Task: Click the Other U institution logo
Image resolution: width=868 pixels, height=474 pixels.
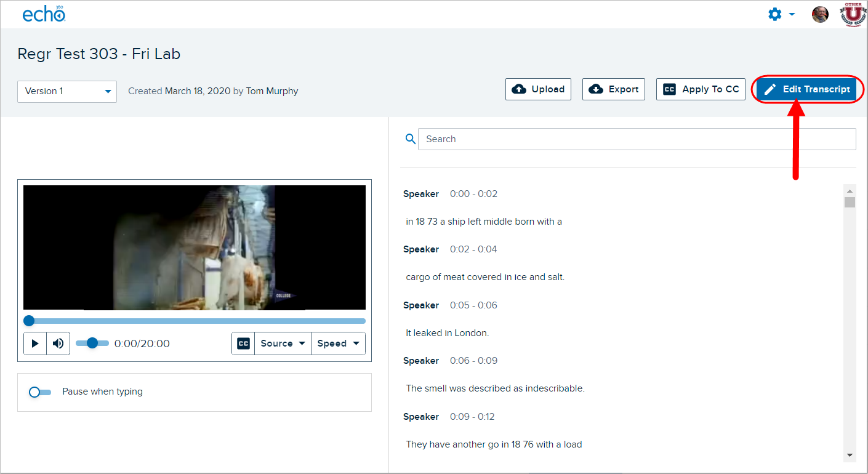Action: click(x=853, y=14)
